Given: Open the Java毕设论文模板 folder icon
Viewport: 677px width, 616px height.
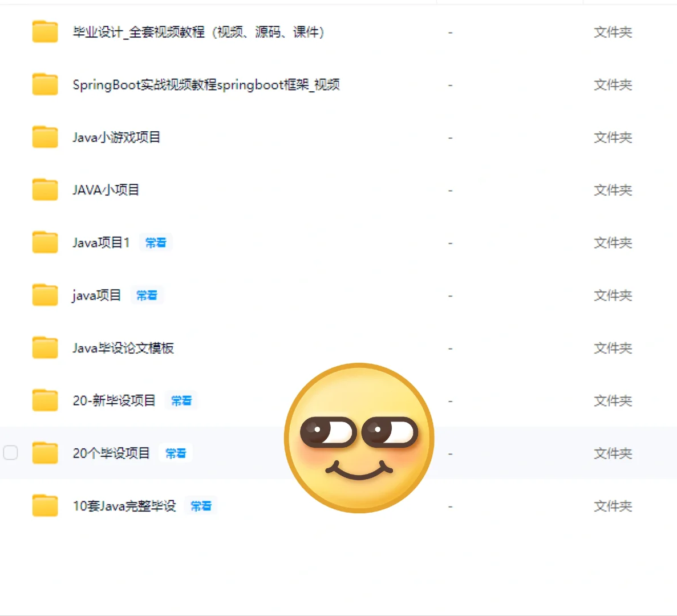Looking at the screenshot, I should pyautogui.click(x=44, y=348).
